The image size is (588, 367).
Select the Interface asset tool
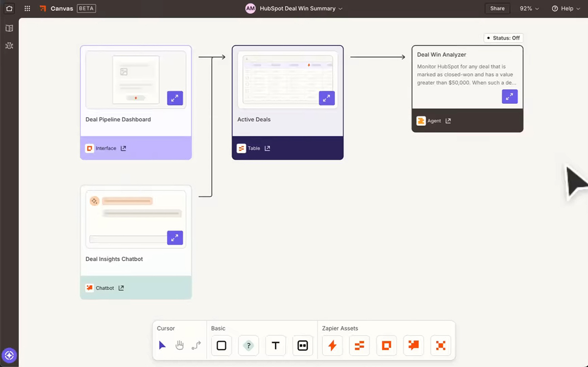click(386, 345)
